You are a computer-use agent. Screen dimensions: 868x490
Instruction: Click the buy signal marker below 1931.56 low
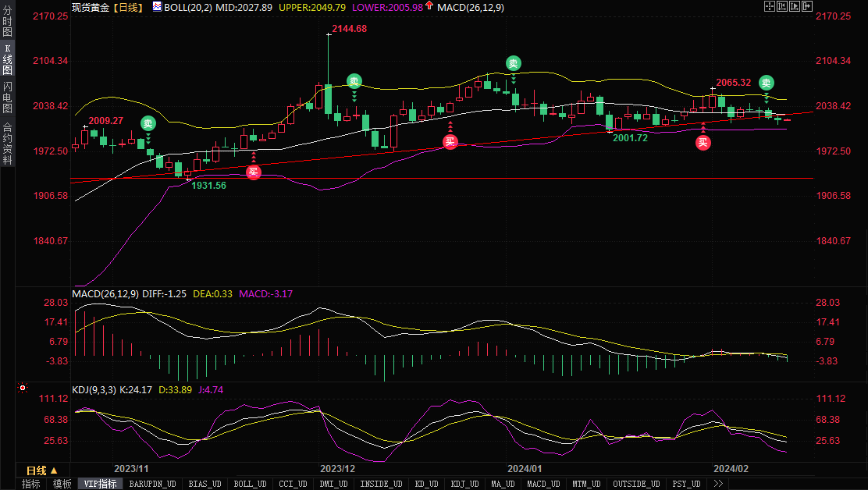pyautogui.click(x=253, y=172)
